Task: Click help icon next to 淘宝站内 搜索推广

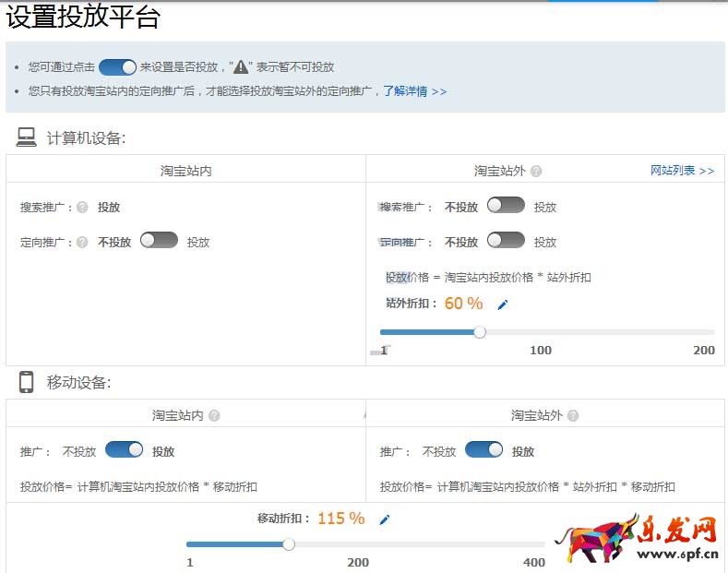Action: [x=82, y=208]
